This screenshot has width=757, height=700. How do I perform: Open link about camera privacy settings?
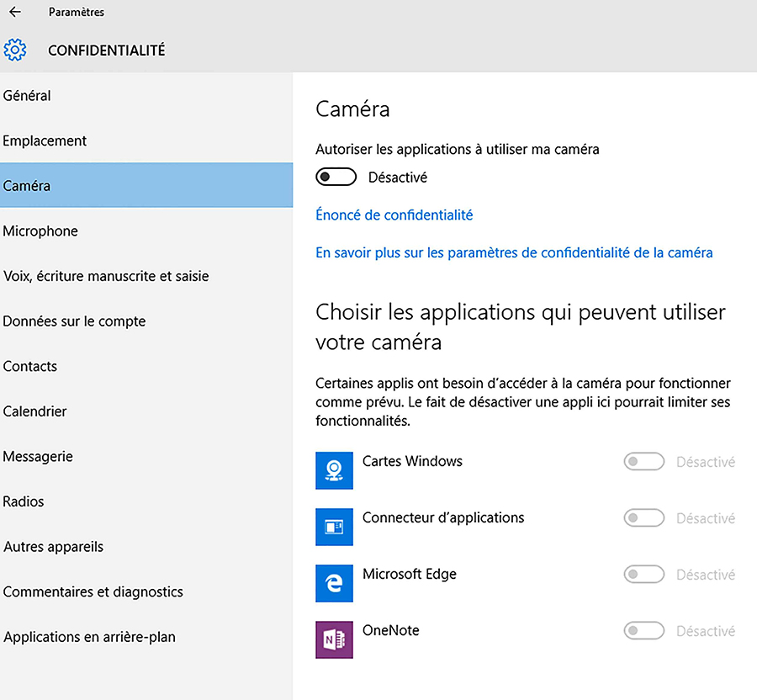click(x=514, y=252)
